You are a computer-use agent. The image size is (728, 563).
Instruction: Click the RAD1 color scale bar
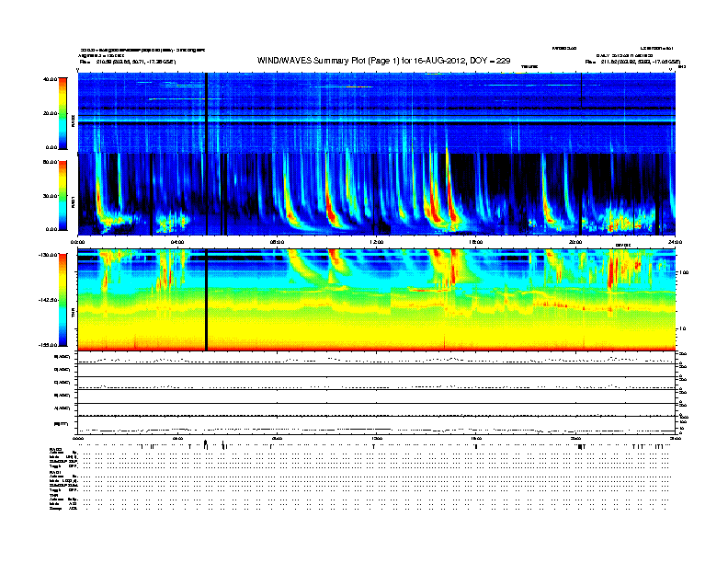click(x=63, y=196)
